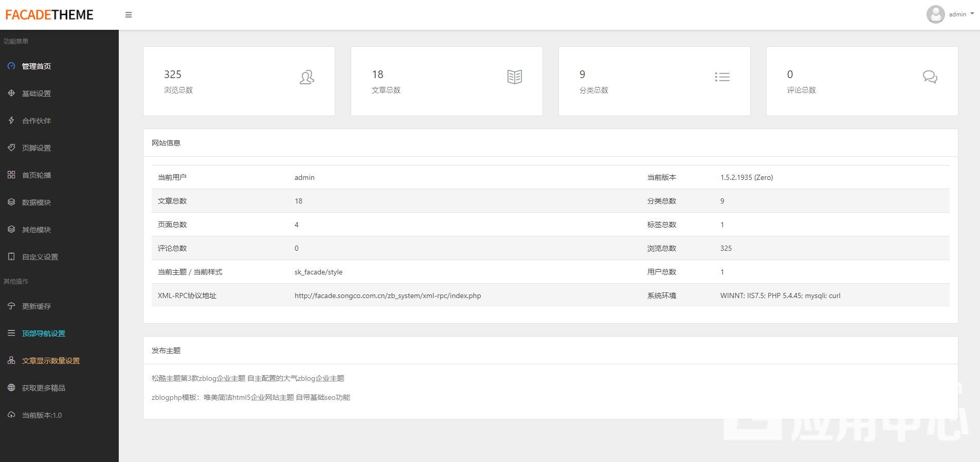Click the users icon on 浏览总数 card
Screen dimensions: 980x462
click(307, 77)
